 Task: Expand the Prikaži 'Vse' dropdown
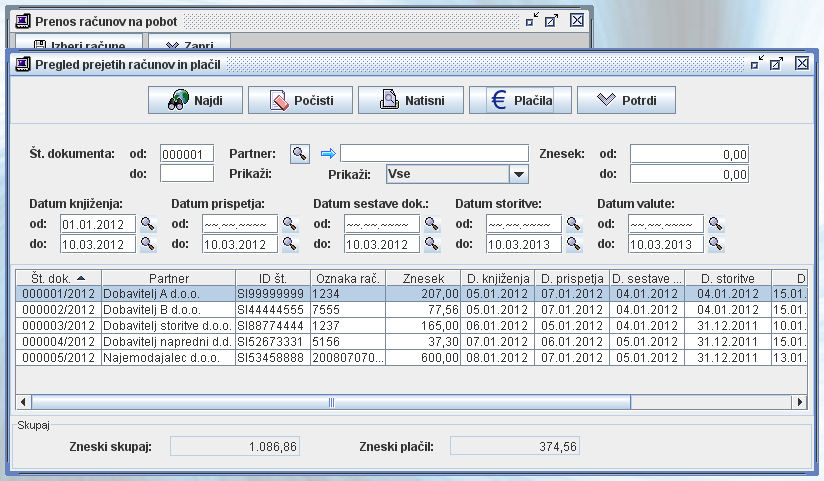tap(517, 174)
